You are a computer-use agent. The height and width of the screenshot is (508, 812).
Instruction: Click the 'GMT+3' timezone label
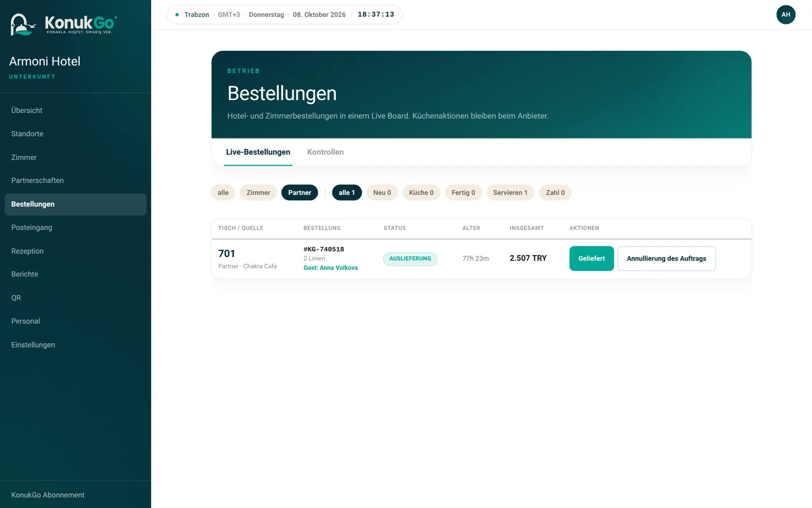(229, 15)
